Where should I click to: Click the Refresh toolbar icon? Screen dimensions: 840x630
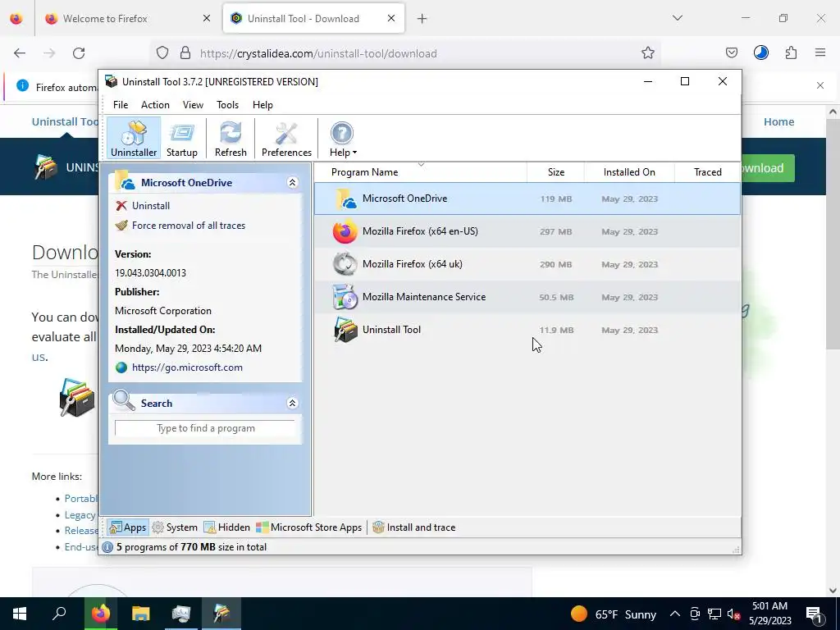[x=231, y=138]
